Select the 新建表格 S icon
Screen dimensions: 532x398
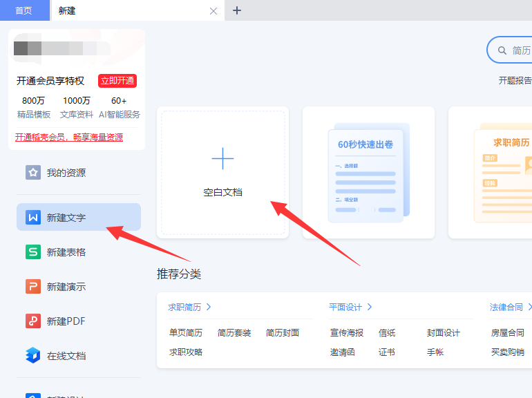click(33, 252)
